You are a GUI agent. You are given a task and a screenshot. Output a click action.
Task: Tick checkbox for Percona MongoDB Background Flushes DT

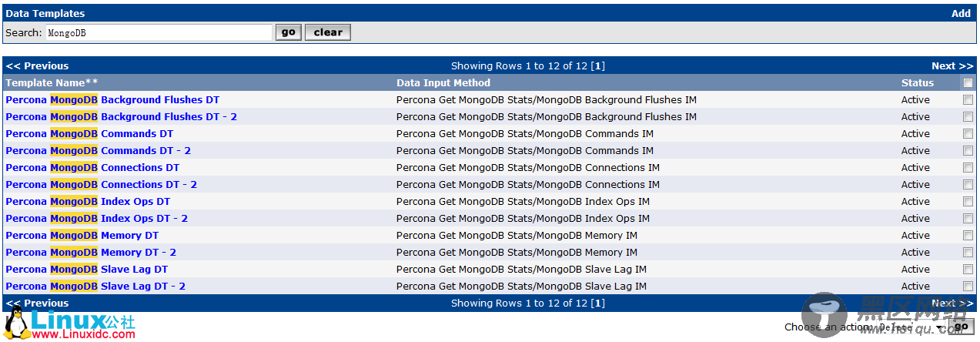(x=968, y=100)
